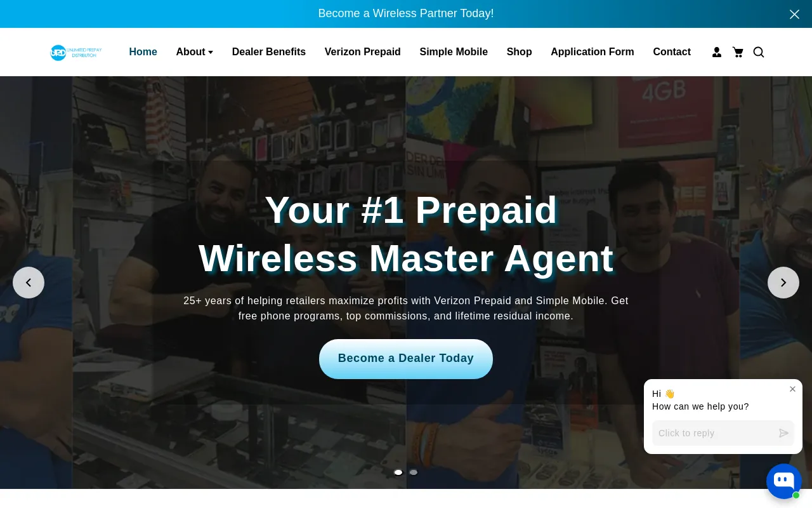Open the user account icon
The height and width of the screenshot is (508, 812).
click(x=717, y=52)
